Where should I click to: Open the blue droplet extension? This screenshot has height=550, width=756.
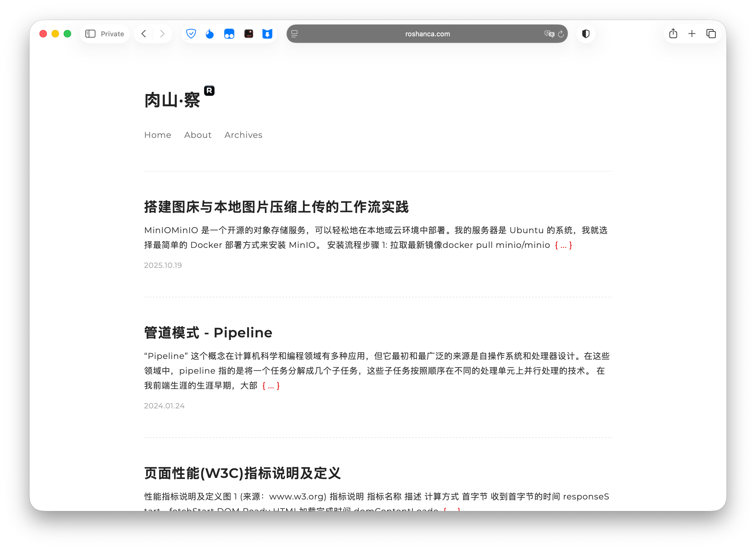click(210, 34)
